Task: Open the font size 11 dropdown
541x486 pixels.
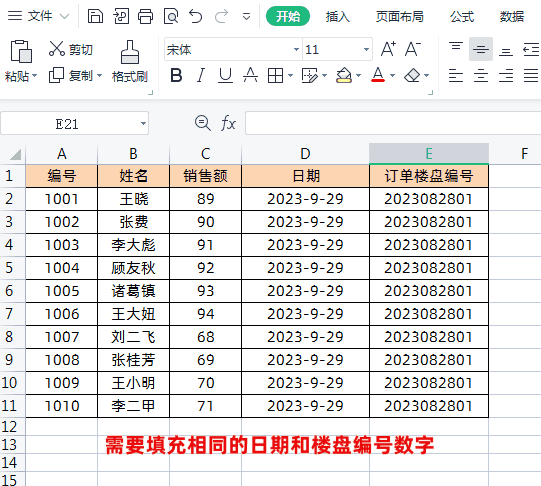Action: [366, 49]
